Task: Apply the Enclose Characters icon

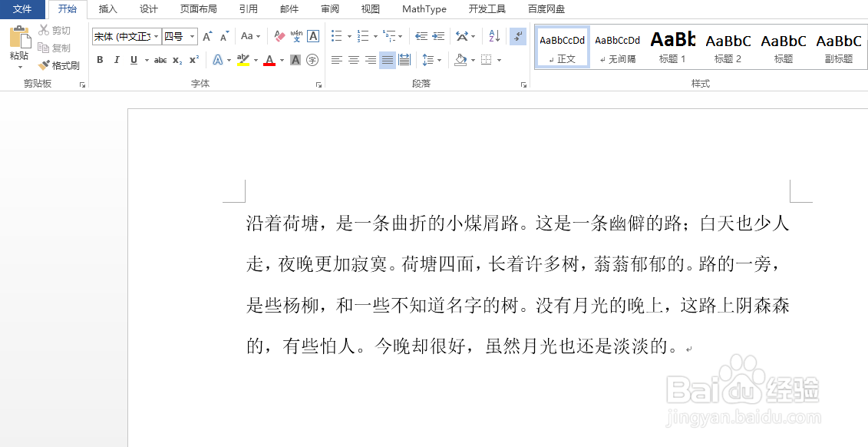Action: click(x=312, y=59)
